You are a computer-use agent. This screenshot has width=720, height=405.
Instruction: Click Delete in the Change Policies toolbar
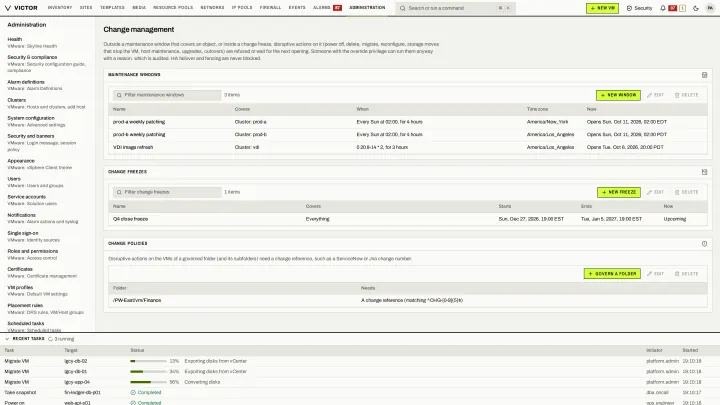click(x=686, y=274)
